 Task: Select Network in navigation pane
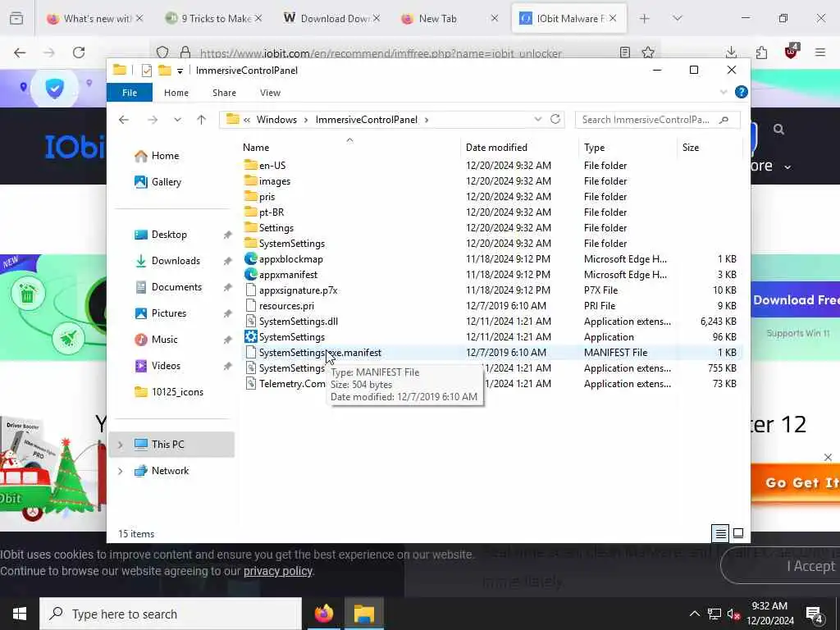170,470
